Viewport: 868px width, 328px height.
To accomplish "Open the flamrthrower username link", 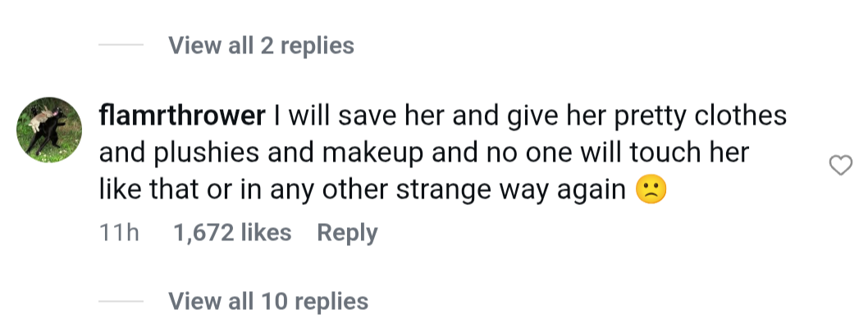I will coord(181,116).
